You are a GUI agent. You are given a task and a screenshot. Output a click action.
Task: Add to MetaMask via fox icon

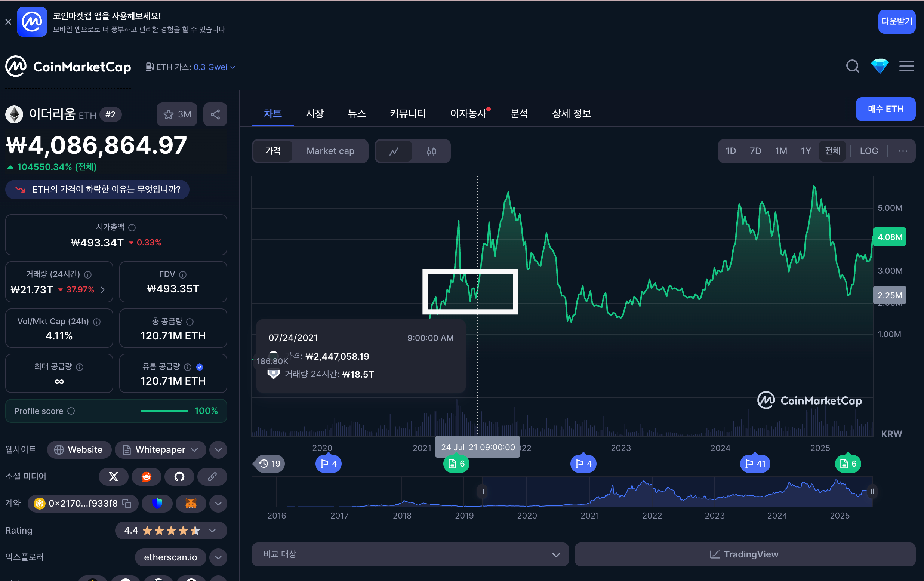(191, 504)
